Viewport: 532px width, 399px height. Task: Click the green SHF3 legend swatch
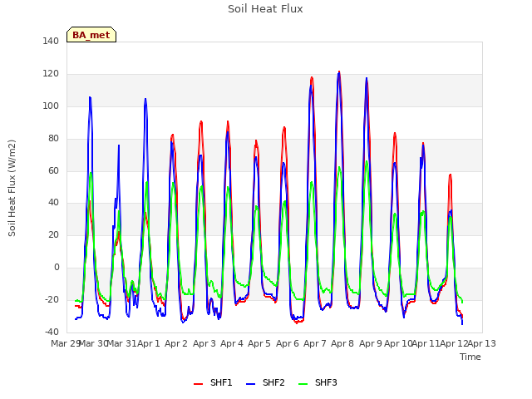click(303, 384)
